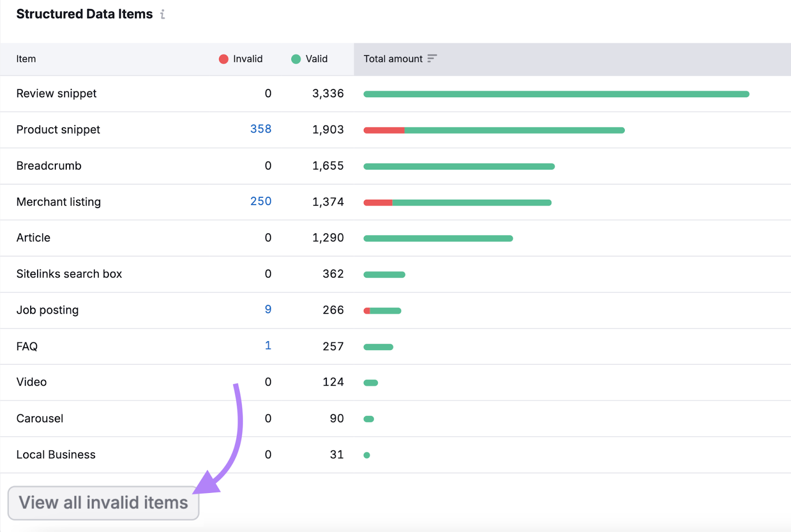Click the red segment of Product snippet bar

point(384,131)
